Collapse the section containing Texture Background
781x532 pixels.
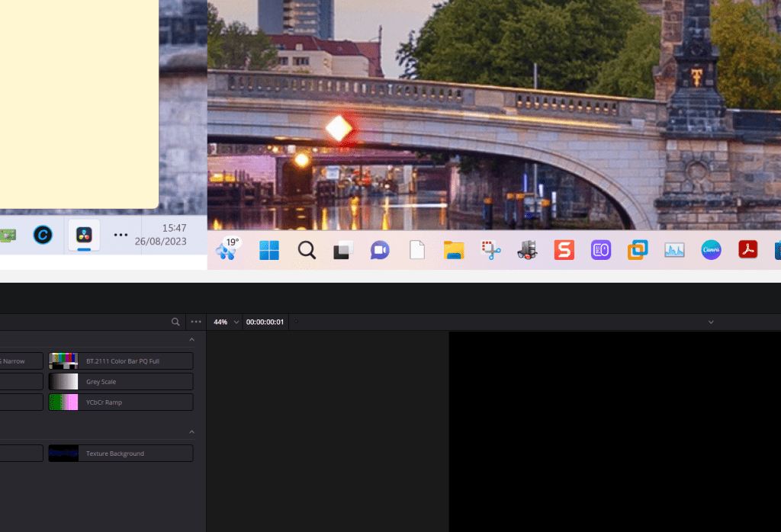[x=191, y=432]
